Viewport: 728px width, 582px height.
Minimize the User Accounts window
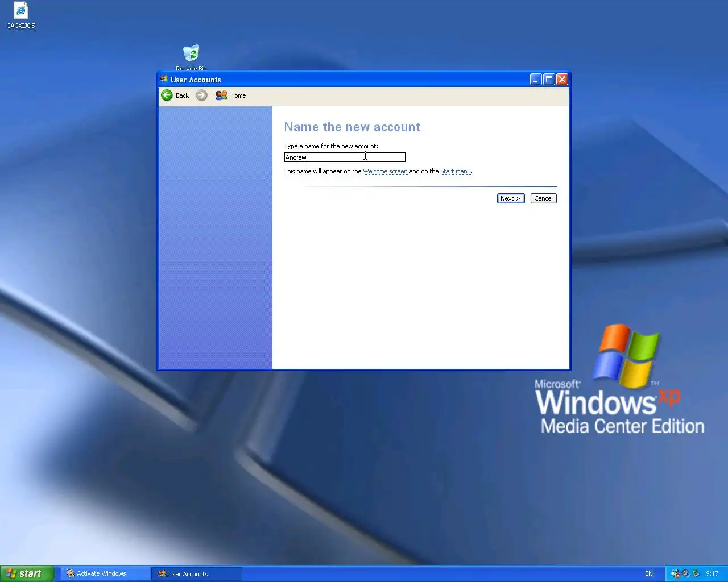point(536,80)
